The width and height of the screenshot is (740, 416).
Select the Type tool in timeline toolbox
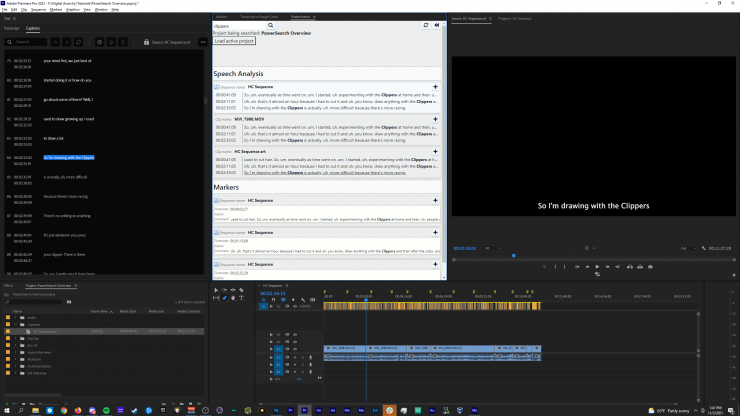239,297
